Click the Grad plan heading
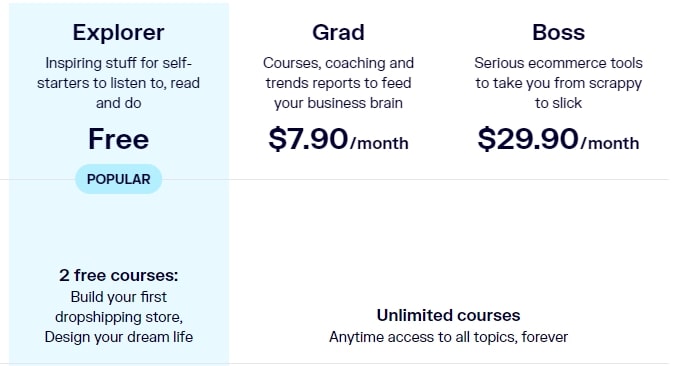This screenshot has height=366, width=688. (338, 32)
